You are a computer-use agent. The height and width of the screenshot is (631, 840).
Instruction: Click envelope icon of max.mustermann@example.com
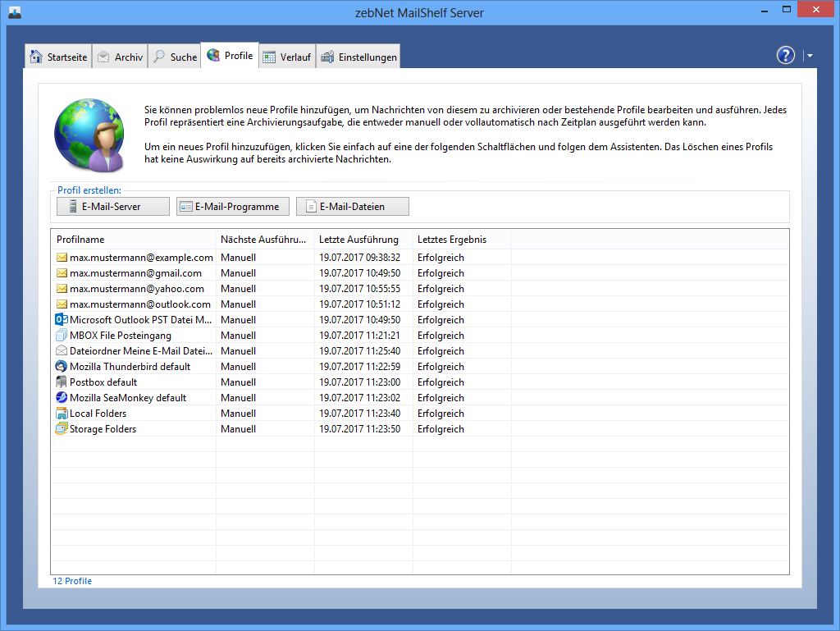pyautogui.click(x=62, y=258)
